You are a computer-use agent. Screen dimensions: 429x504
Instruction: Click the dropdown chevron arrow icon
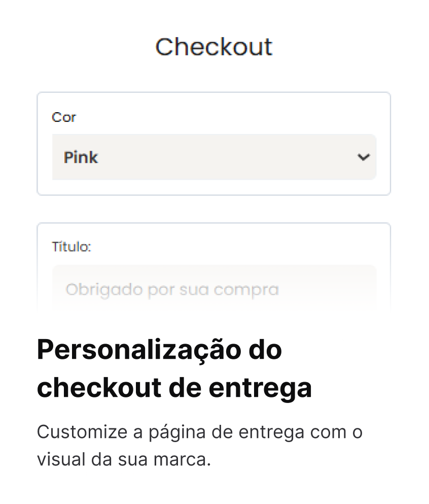363,157
